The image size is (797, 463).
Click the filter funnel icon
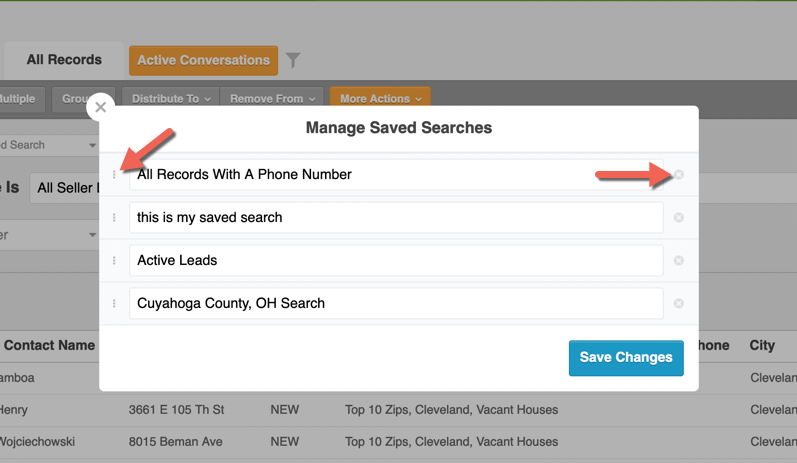293,61
